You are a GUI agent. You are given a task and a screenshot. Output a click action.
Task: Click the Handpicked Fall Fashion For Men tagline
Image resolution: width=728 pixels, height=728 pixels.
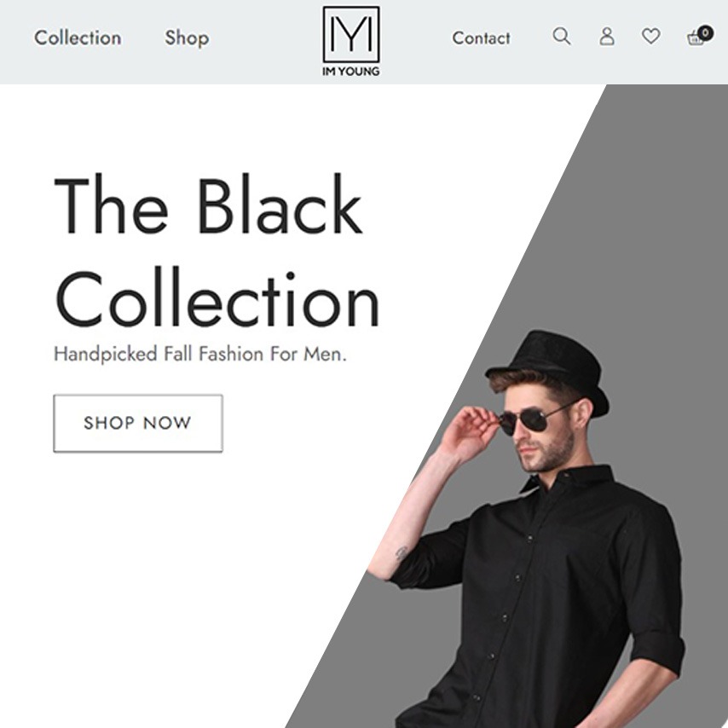point(200,355)
